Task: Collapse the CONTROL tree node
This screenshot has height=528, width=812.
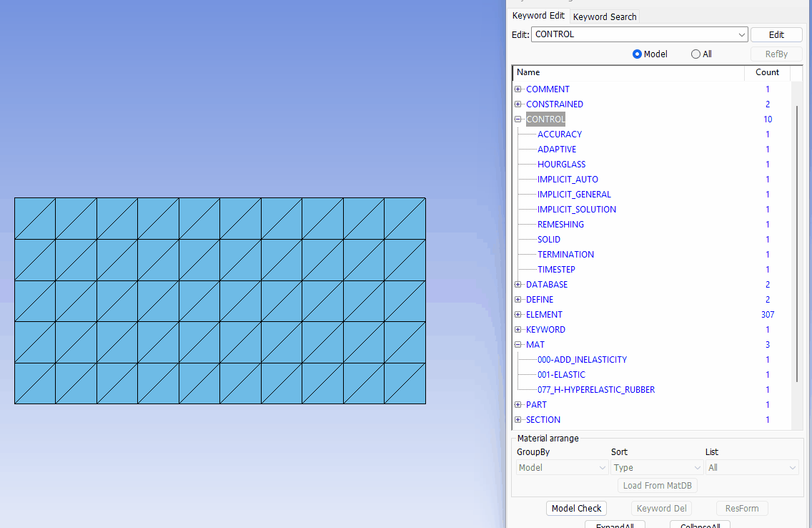Action: (518, 119)
